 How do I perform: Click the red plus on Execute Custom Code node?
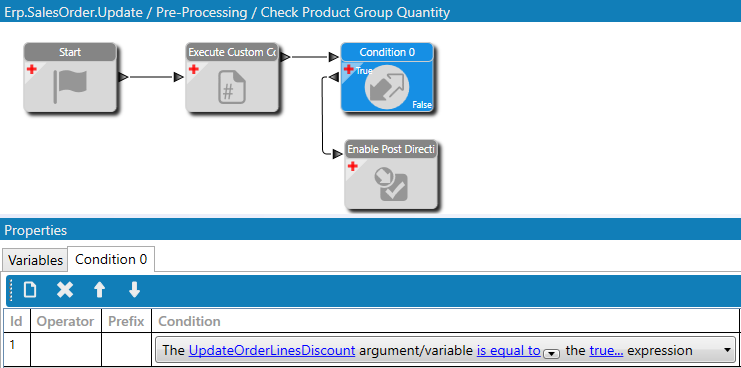pyautogui.click(x=193, y=69)
